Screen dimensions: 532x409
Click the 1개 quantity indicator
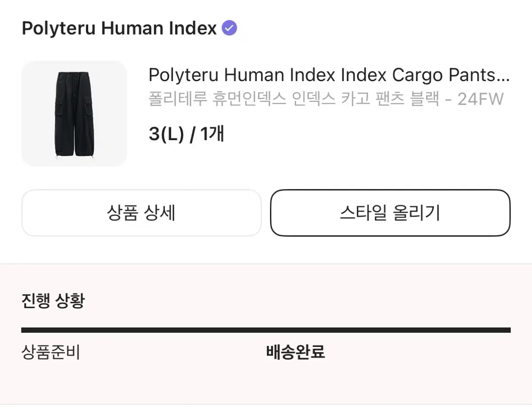212,134
